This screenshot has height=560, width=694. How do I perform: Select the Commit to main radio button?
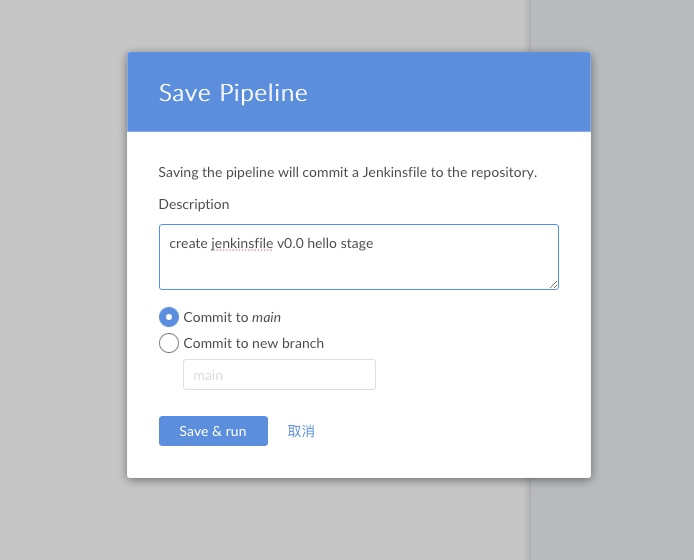(x=169, y=317)
